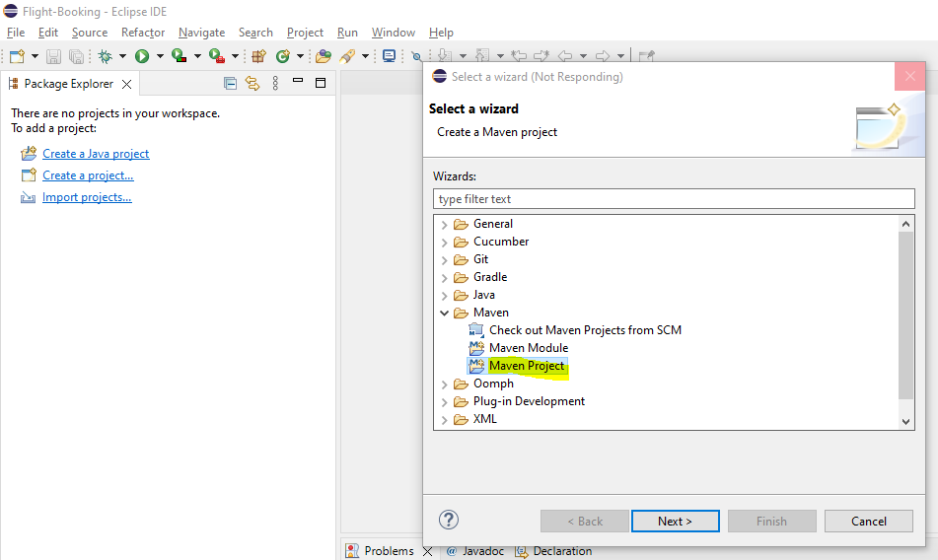Open the Window menu
938x560 pixels.
pyautogui.click(x=393, y=33)
